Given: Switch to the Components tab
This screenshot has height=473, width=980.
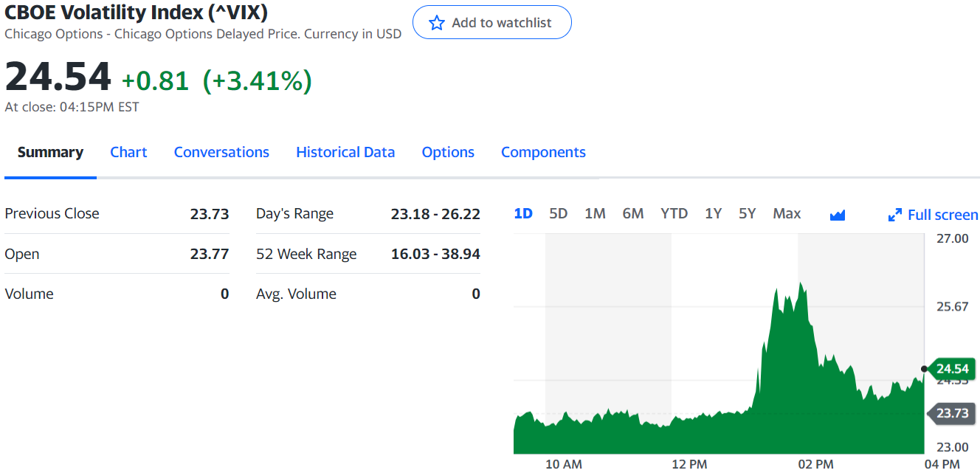Looking at the screenshot, I should click(543, 152).
